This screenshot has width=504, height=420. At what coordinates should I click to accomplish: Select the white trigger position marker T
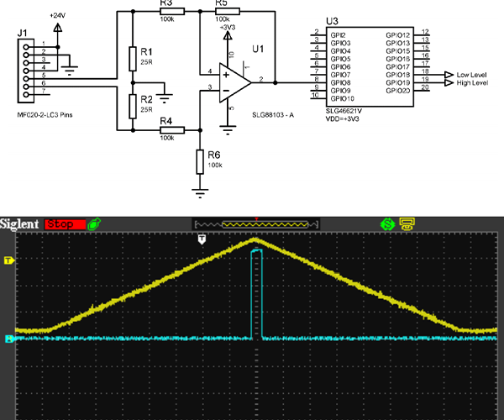[x=202, y=239]
